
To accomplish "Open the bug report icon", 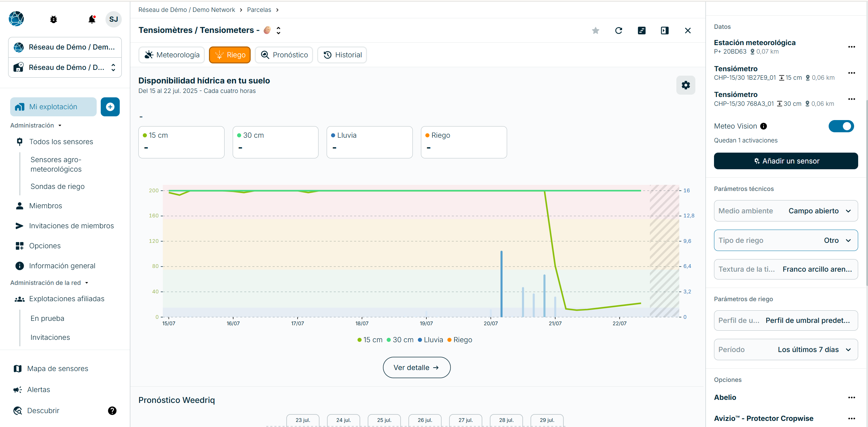I will tap(54, 19).
